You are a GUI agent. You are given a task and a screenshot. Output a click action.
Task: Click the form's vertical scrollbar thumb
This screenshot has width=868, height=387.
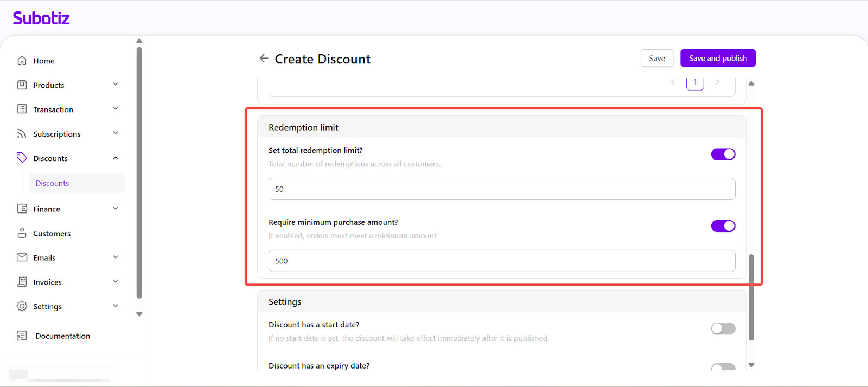(751, 297)
